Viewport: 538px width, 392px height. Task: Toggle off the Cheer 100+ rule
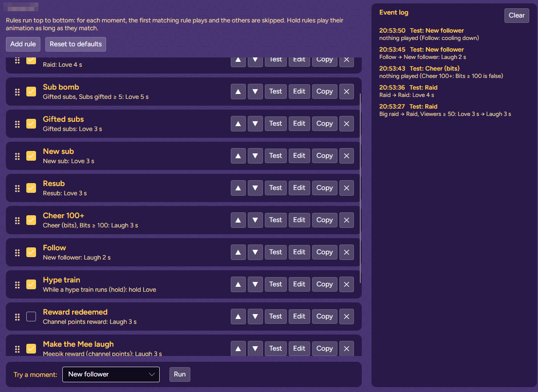pyautogui.click(x=31, y=220)
